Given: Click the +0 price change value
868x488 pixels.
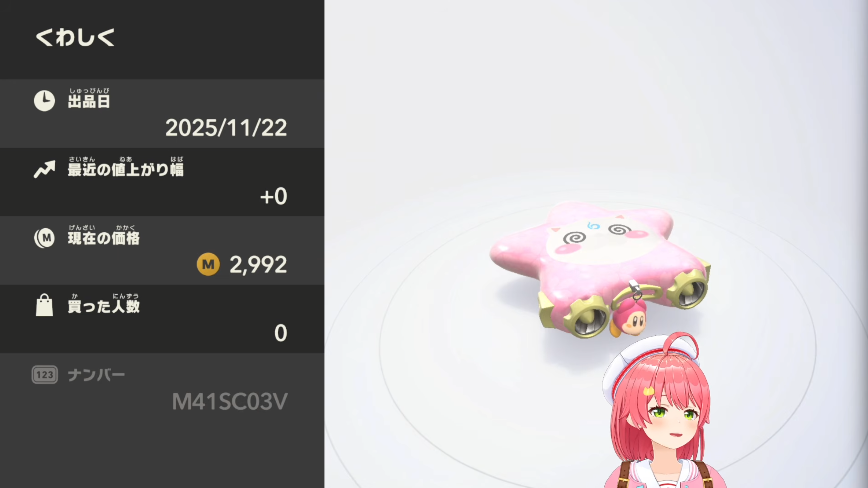Looking at the screenshot, I should pyautogui.click(x=273, y=196).
